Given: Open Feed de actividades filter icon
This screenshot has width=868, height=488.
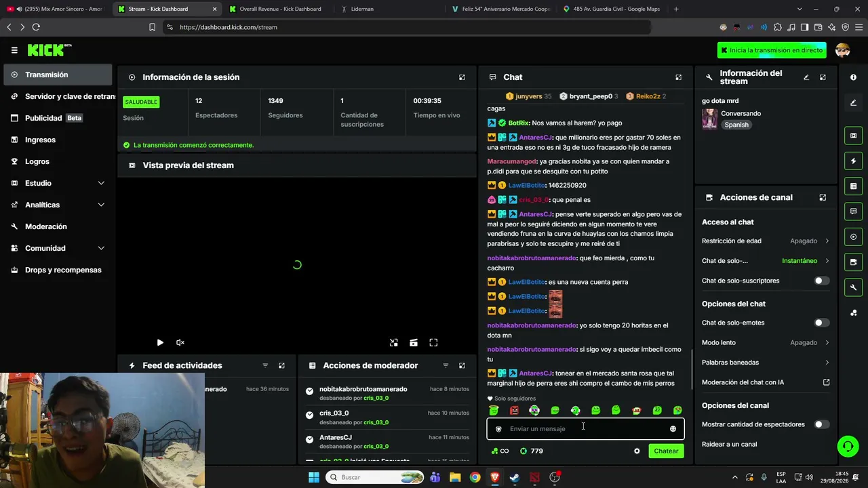Looking at the screenshot, I should click(265, 365).
